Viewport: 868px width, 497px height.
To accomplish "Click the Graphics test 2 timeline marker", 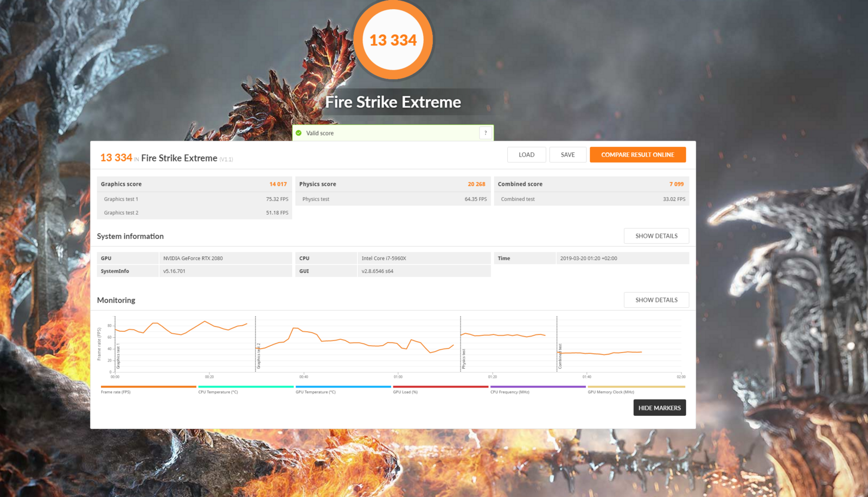I will 259,356.
